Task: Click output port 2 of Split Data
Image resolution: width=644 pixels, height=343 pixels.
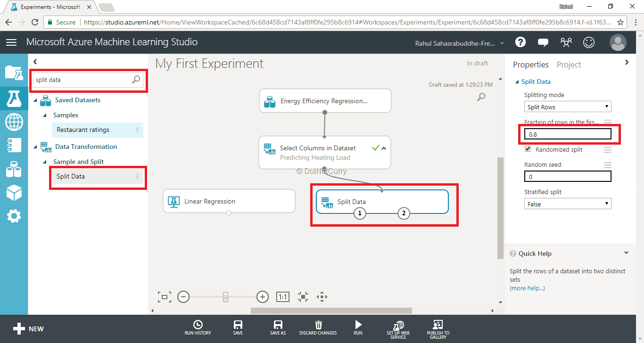Action: tap(404, 213)
